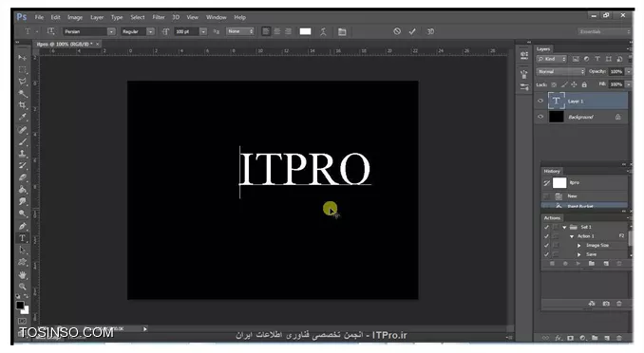Toggle Save step checkmark
The height and width of the screenshot is (353, 644).
(546, 254)
